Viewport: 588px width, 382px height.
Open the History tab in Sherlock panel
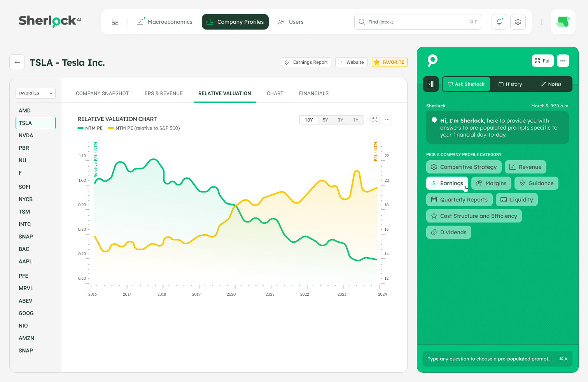[511, 84]
